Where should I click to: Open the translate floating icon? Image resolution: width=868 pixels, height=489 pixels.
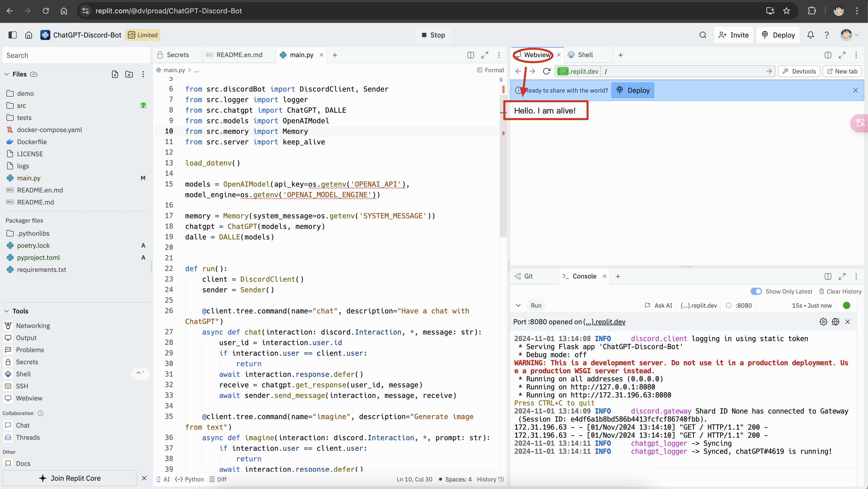860,123
